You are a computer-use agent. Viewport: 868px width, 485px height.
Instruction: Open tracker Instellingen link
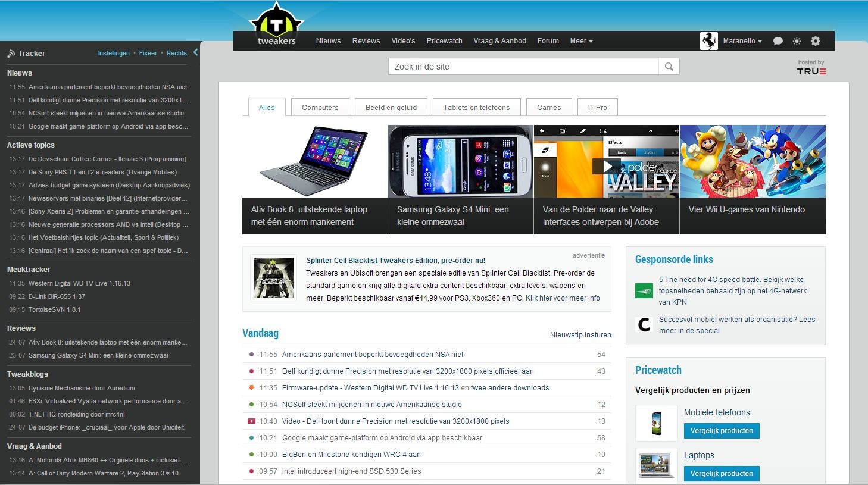114,53
